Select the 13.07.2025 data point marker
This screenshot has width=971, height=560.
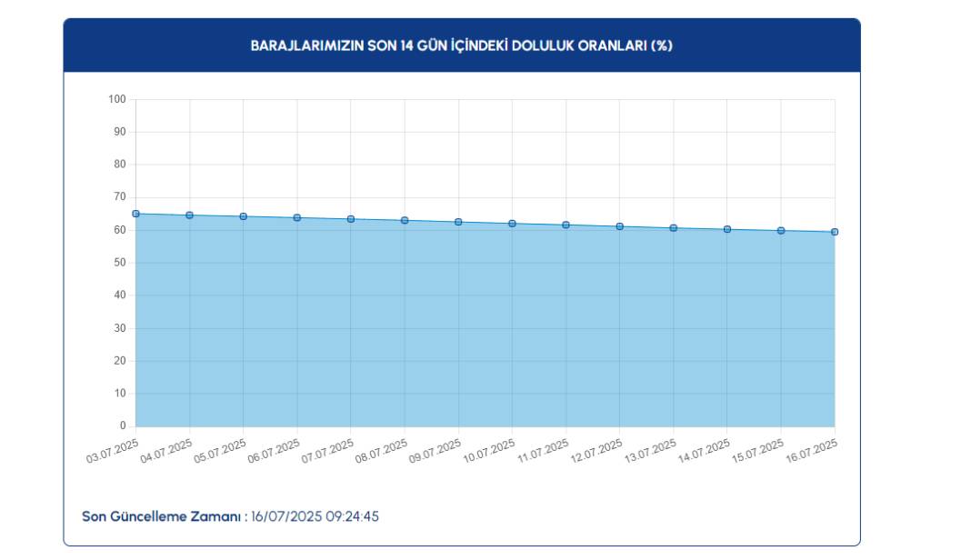coord(674,228)
